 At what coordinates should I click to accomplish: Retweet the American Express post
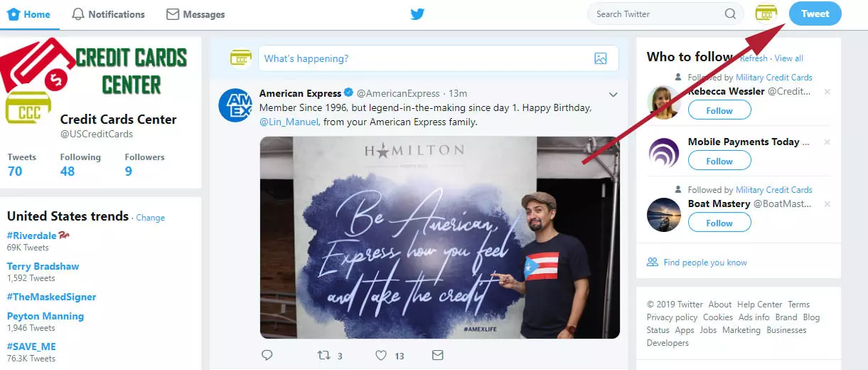pyautogui.click(x=324, y=355)
